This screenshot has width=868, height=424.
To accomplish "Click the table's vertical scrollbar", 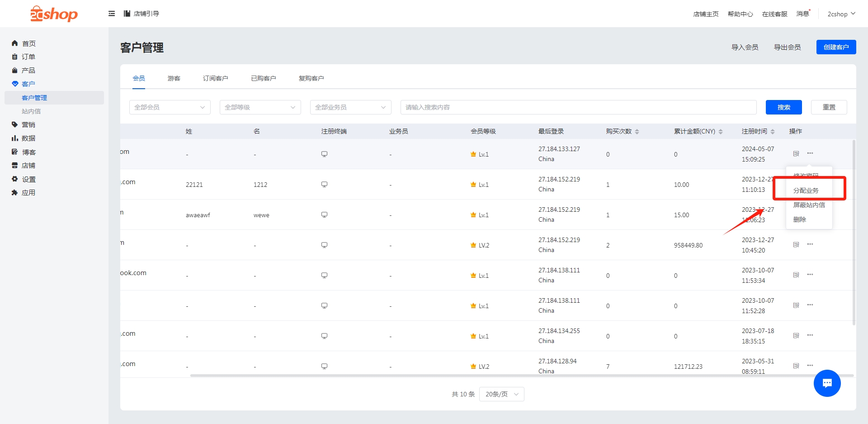I will pyautogui.click(x=854, y=233).
